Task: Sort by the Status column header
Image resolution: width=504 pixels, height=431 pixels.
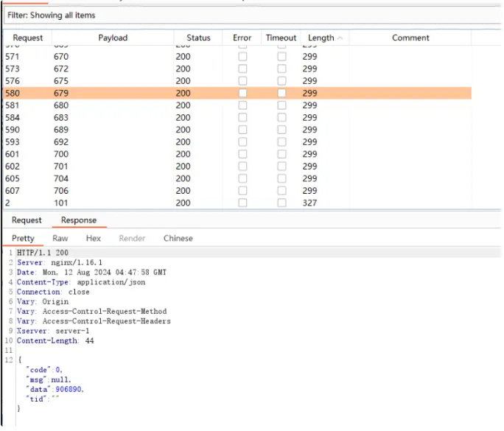Action: [198, 38]
